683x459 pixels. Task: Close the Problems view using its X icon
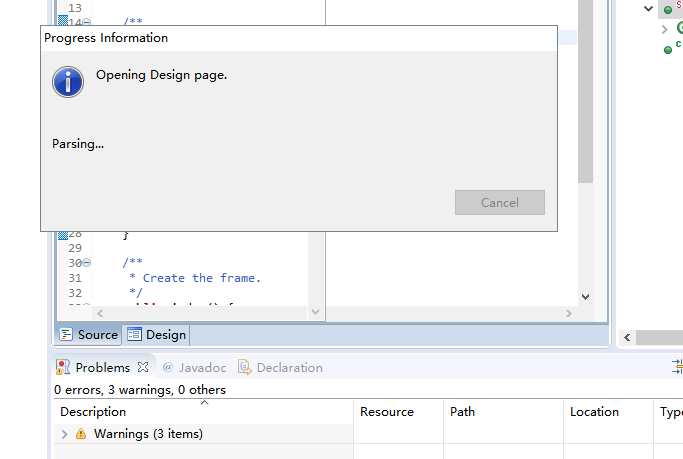point(143,367)
